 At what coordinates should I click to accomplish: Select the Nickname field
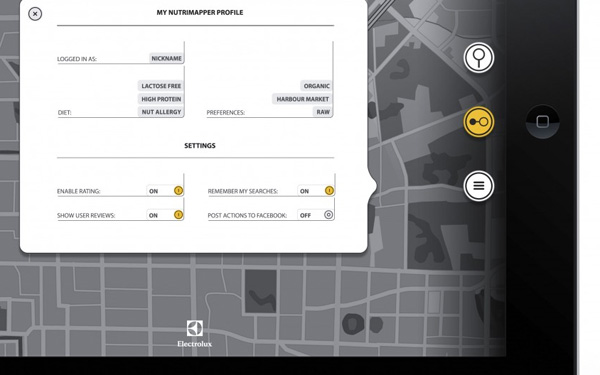tap(166, 58)
